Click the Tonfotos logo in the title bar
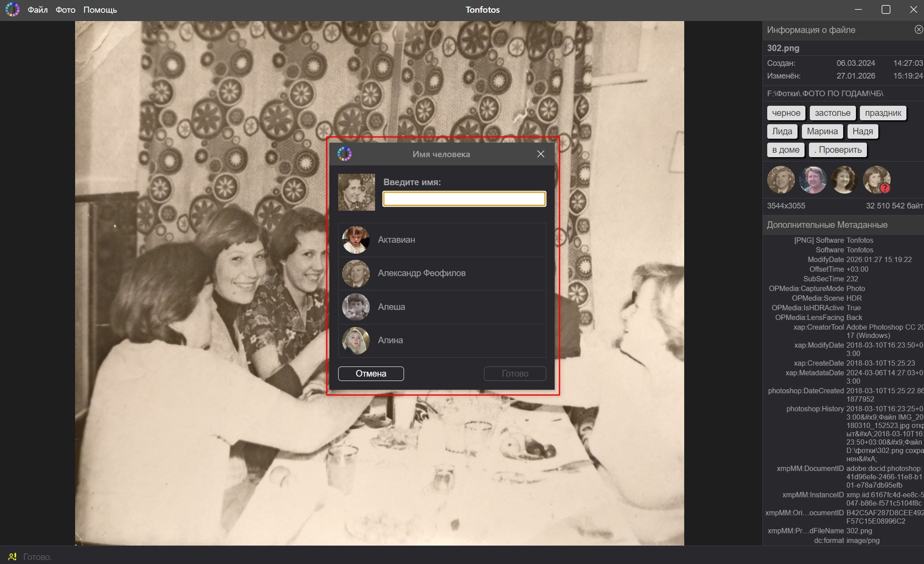This screenshot has height=564, width=924. [x=12, y=10]
